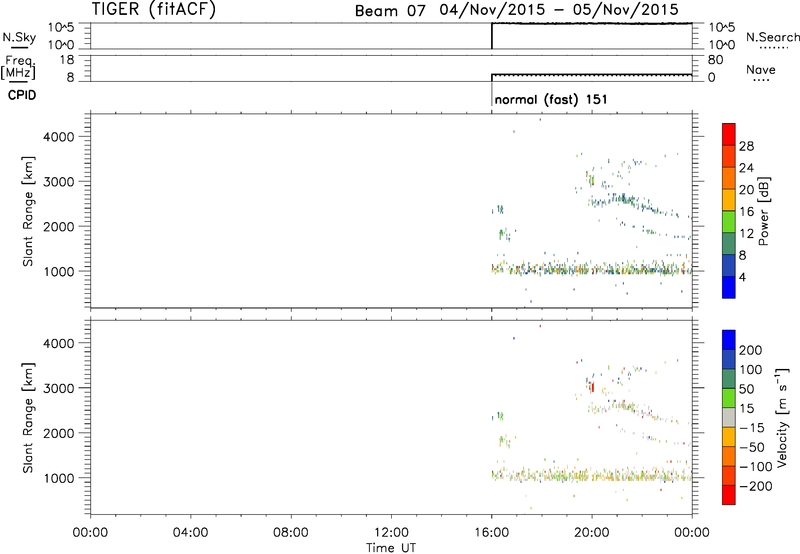Click the "16:00" time tick label
The image size is (800, 554).
click(491, 533)
